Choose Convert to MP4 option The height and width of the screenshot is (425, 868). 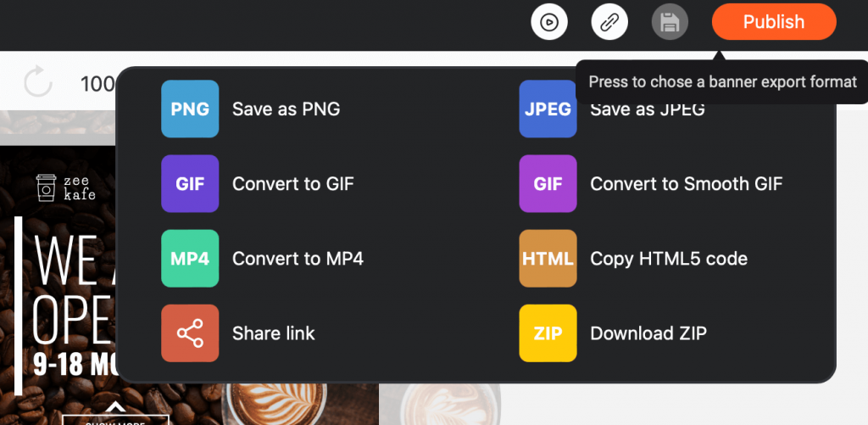[298, 258]
